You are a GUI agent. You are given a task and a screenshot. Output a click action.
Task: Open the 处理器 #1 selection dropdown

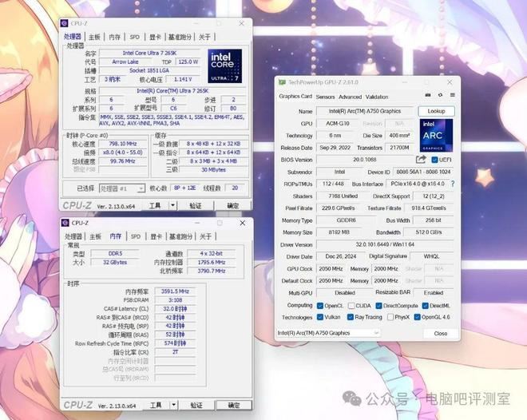tap(122, 188)
